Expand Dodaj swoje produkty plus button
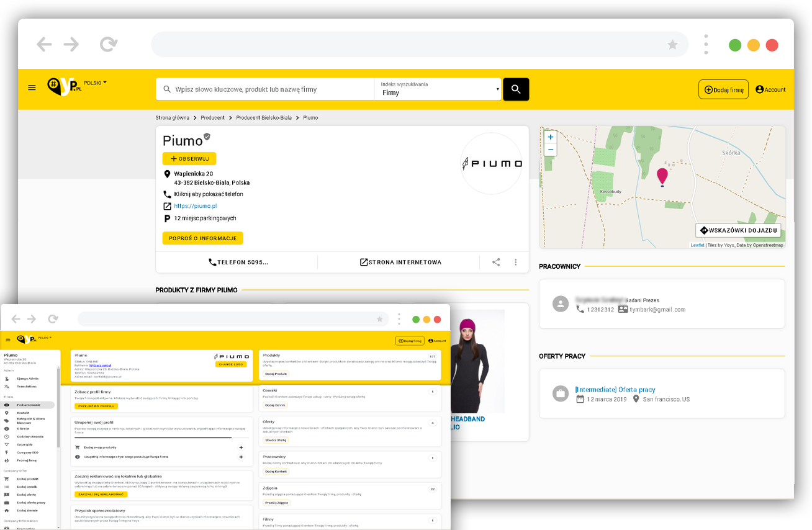 241,447
